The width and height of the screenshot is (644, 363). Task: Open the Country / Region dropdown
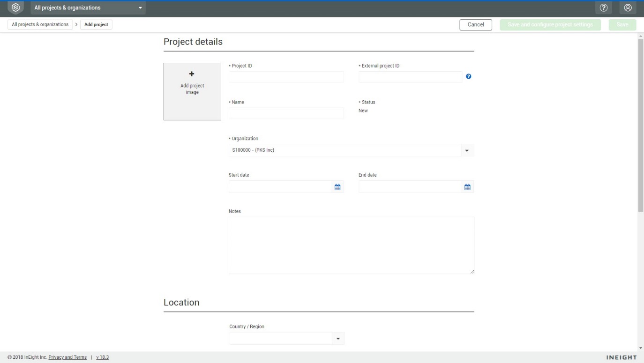pyautogui.click(x=337, y=338)
